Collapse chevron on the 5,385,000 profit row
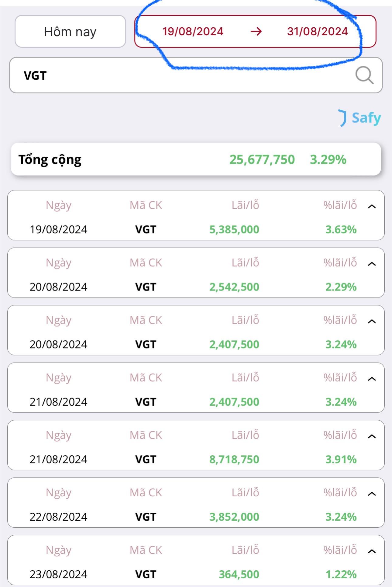This screenshot has width=392, height=587. click(x=372, y=207)
